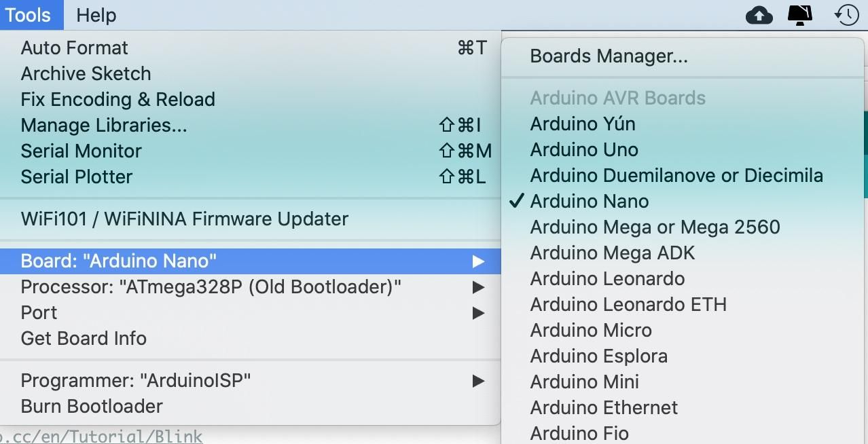Screen dimensions: 868x444
Task: Run Burn Bootloader
Action: 92,407
